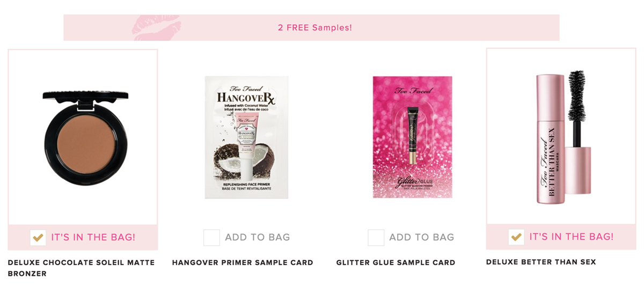
Task: Select the pink Better Than Sex mascara tube
Action: pyautogui.click(x=551, y=139)
